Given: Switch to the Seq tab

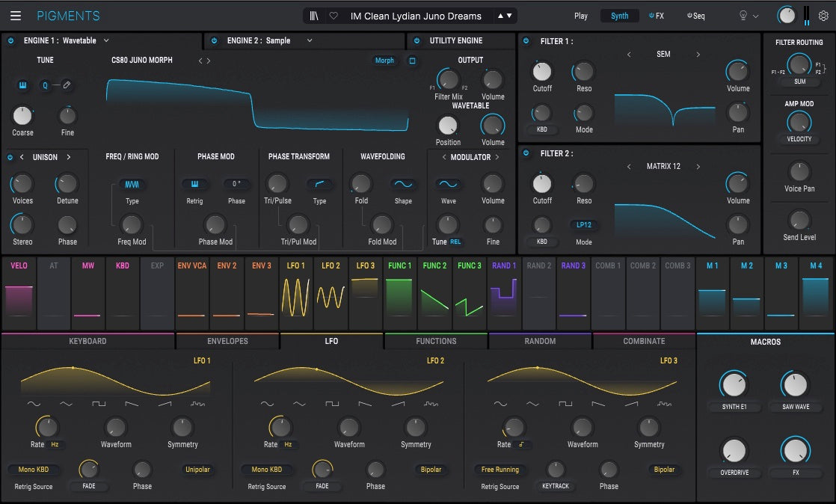Looking at the screenshot, I should (695, 16).
